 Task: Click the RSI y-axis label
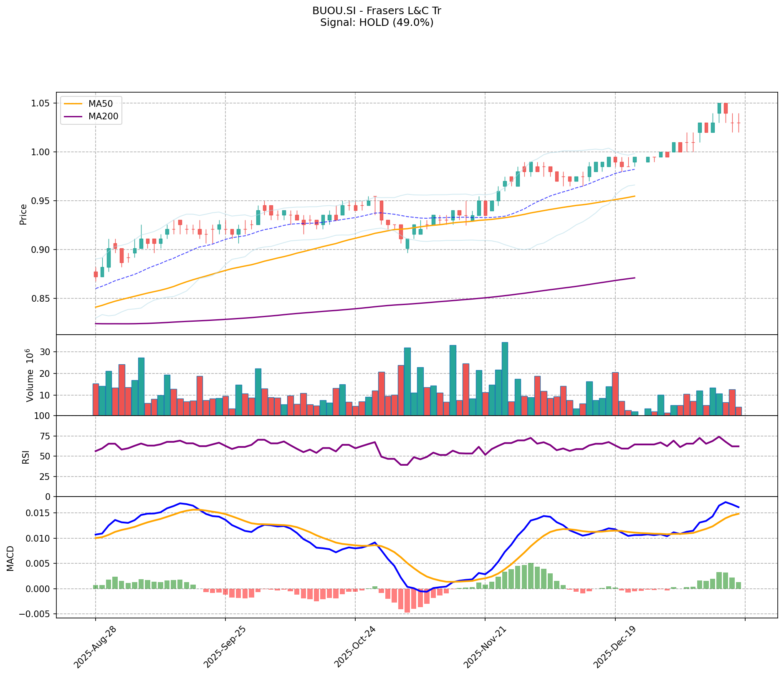[x=26, y=457]
